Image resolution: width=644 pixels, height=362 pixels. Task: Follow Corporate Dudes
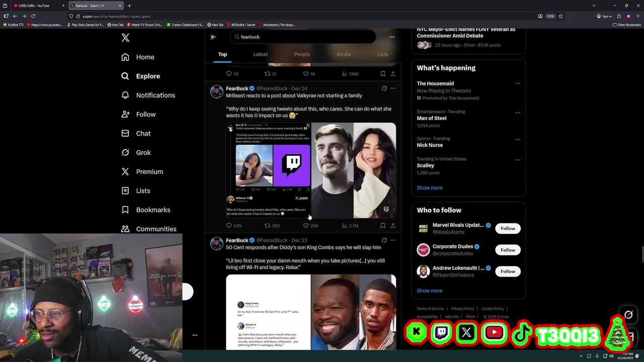point(508,250)
